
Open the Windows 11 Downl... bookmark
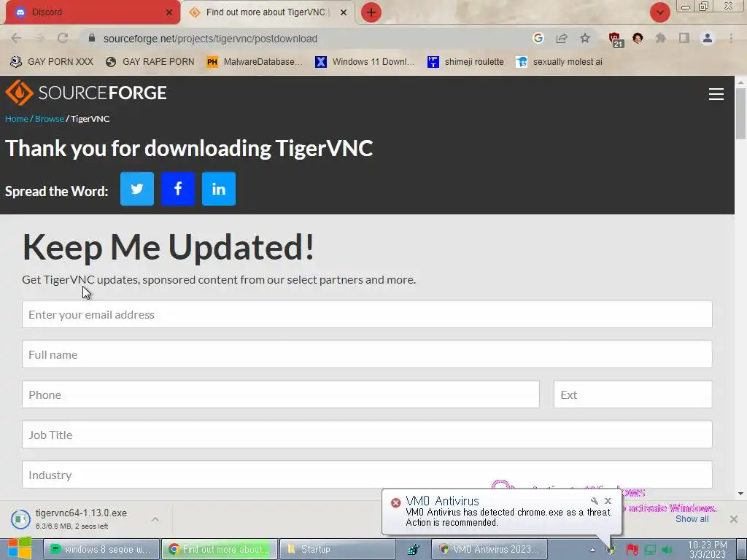365,62
